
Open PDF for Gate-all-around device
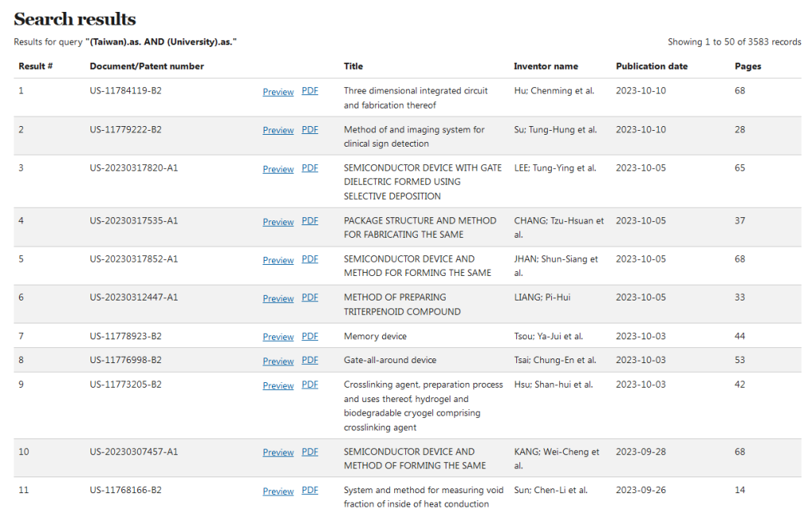pyautogui.click(x=310, y=361)
